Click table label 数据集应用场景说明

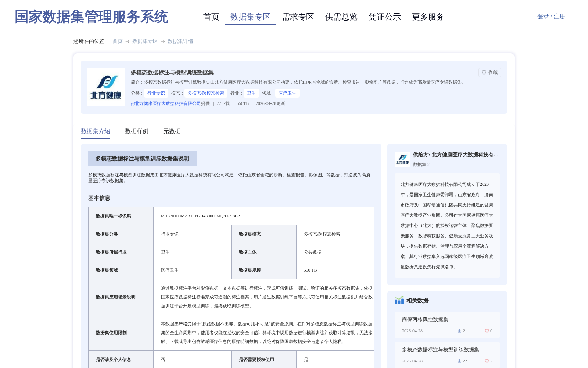coord(116,297)
